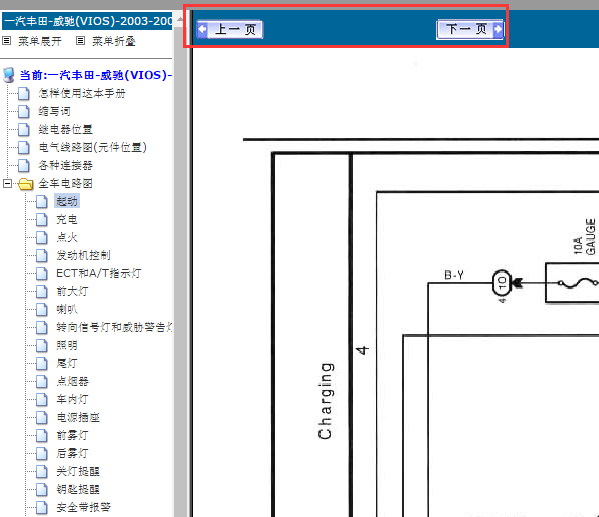Screen dimensions: 599x517
Task: Click the computer icon next to 当前
Action: 8,75
